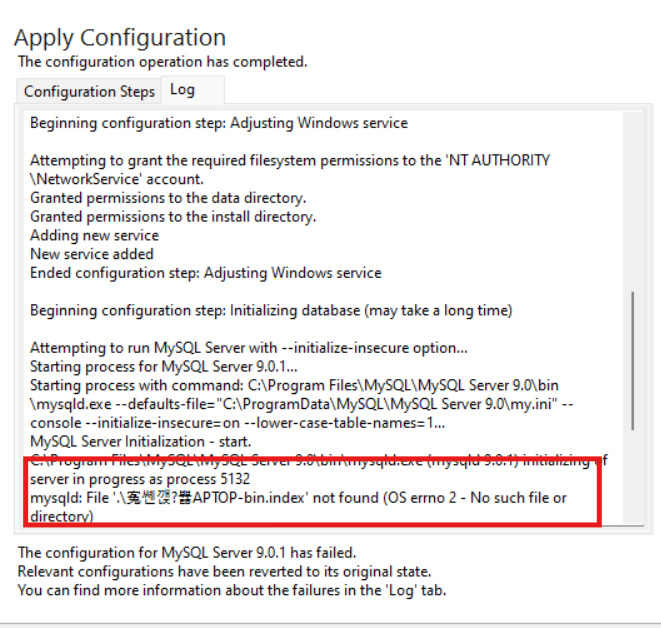Click the '\mysqld.exe --defaults-file=' log line

tap(301, 404)
